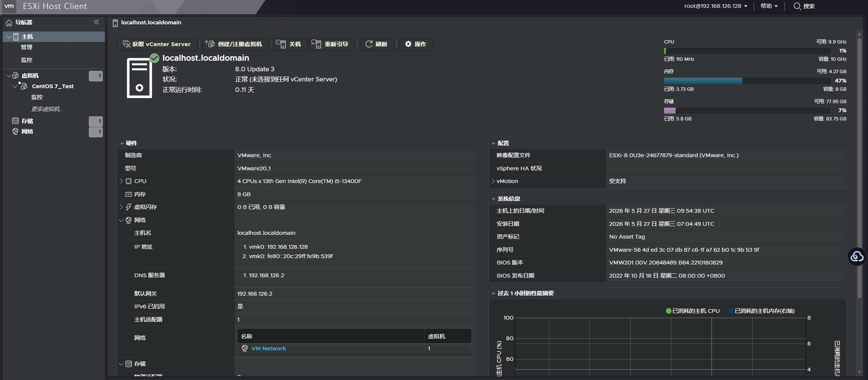
Task: Collapse the 硬件 panel
Action: coord(122,144)
